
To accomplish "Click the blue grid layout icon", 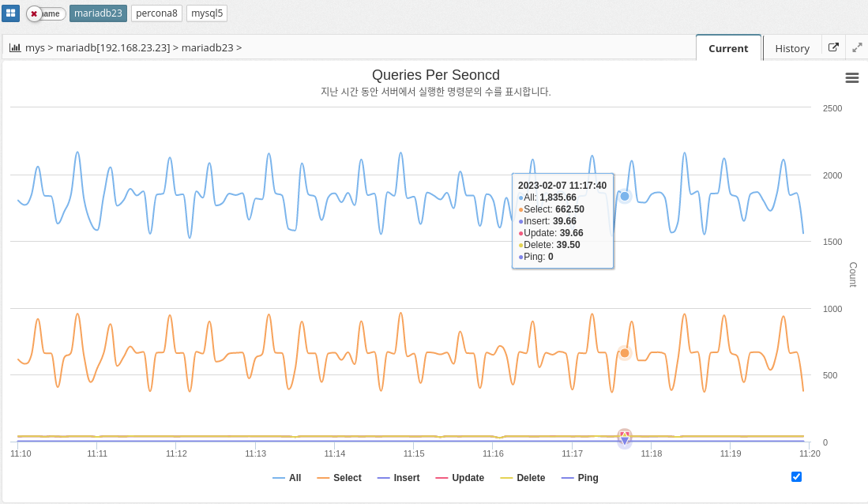I will point(11,13).
